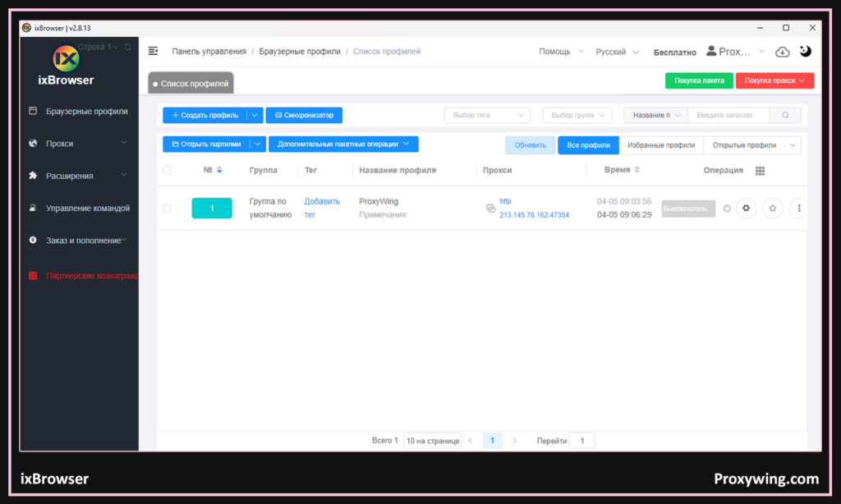841x504 pixels.
Task: Click the search magnifier button
Action: (x=785, y=116)
